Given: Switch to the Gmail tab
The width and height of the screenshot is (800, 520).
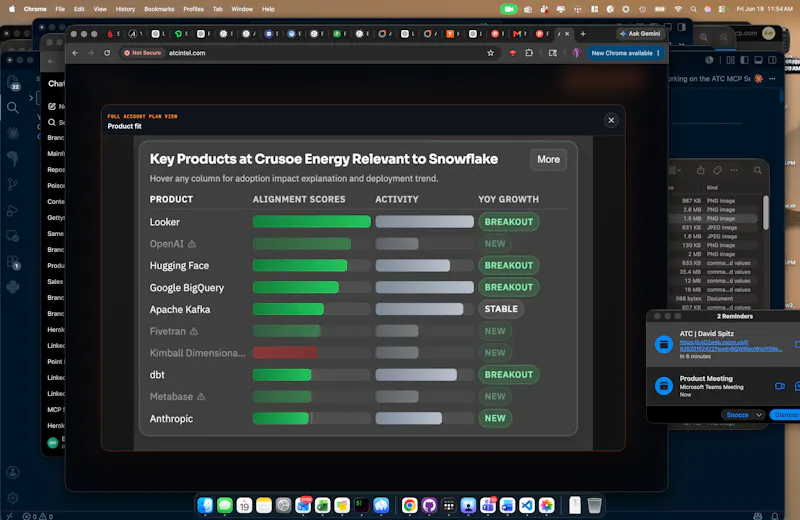Looking at the screenshot, I should point(517,34).
